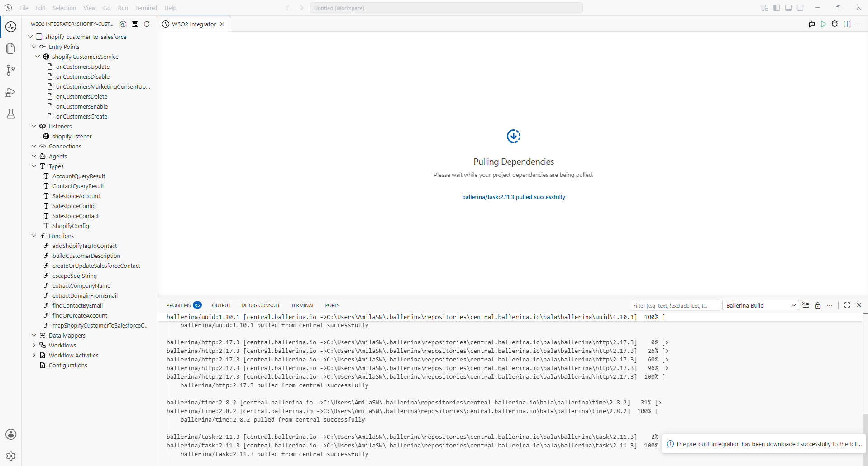Go back with the left navigation arrow
The height and width of the screenshot is (466, 868).
[x=289, y=8]
